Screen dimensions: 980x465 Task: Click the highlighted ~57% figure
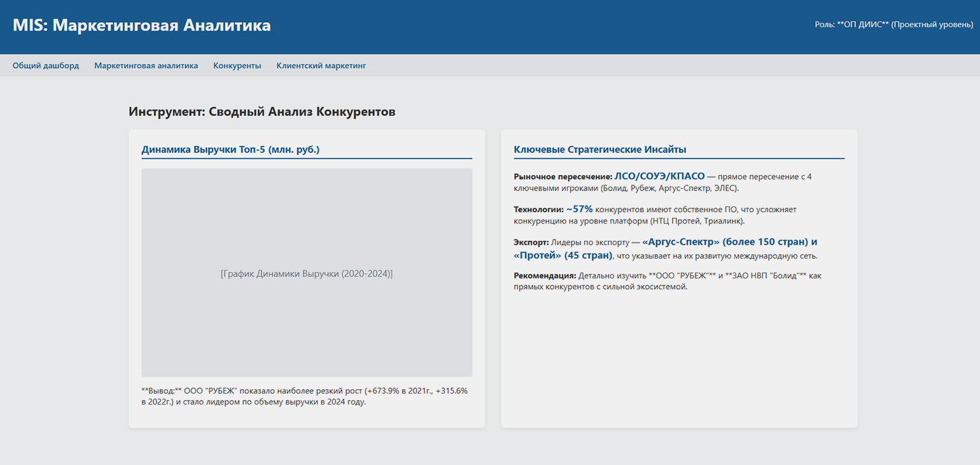point(579,209)
